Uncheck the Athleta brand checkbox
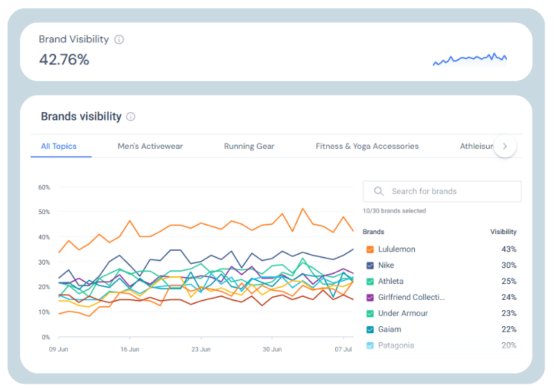 tap(370, 282)
